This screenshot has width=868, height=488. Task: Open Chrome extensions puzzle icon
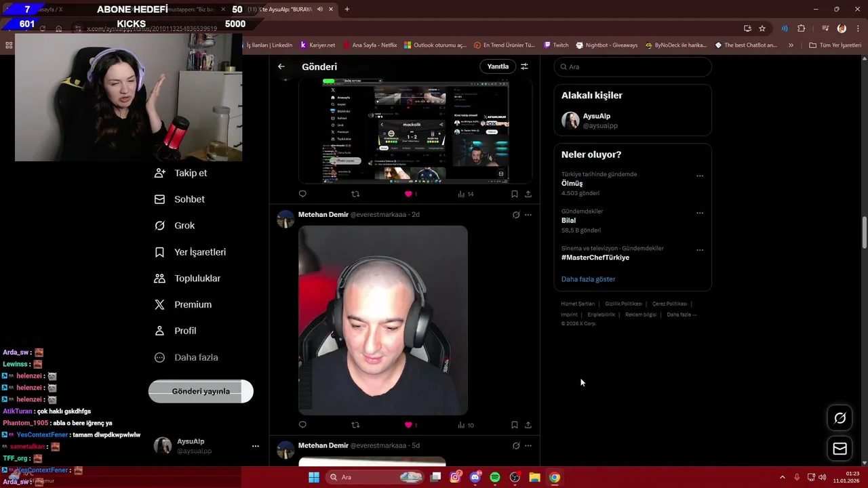pos(801,28)
